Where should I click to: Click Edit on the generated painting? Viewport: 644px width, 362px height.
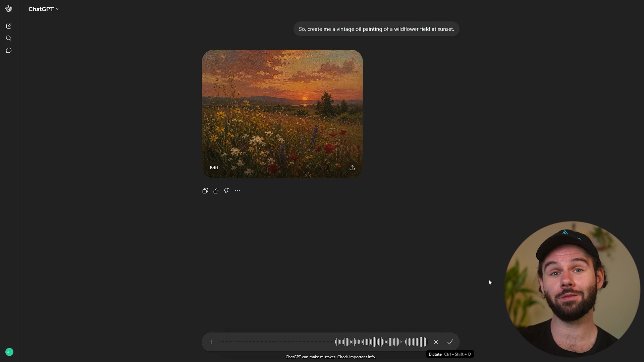[214, 168]
